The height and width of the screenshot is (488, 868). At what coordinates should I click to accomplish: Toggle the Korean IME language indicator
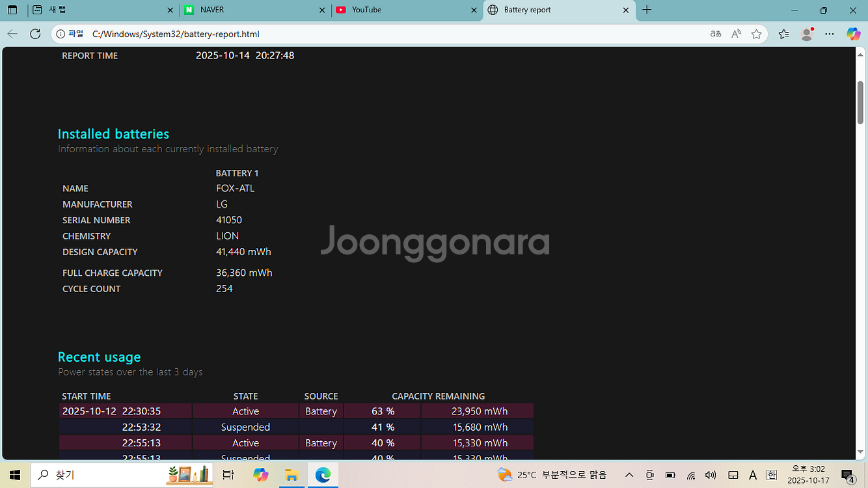click(771, 475)
